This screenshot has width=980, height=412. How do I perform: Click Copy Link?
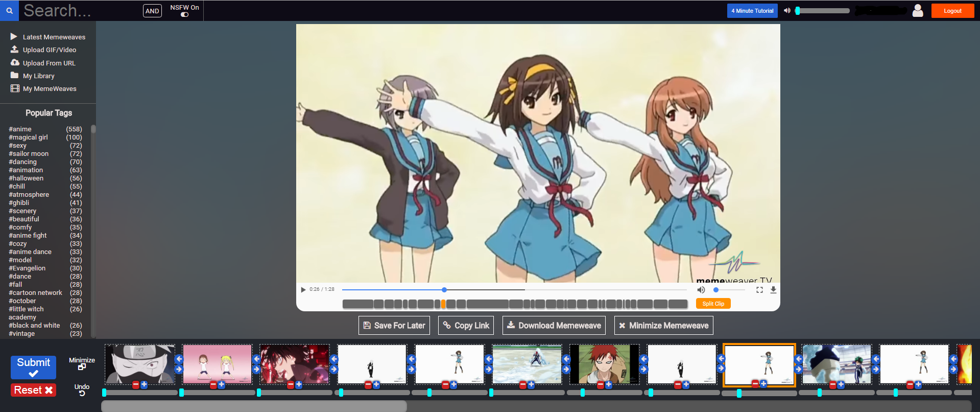[x=466, y=326]
